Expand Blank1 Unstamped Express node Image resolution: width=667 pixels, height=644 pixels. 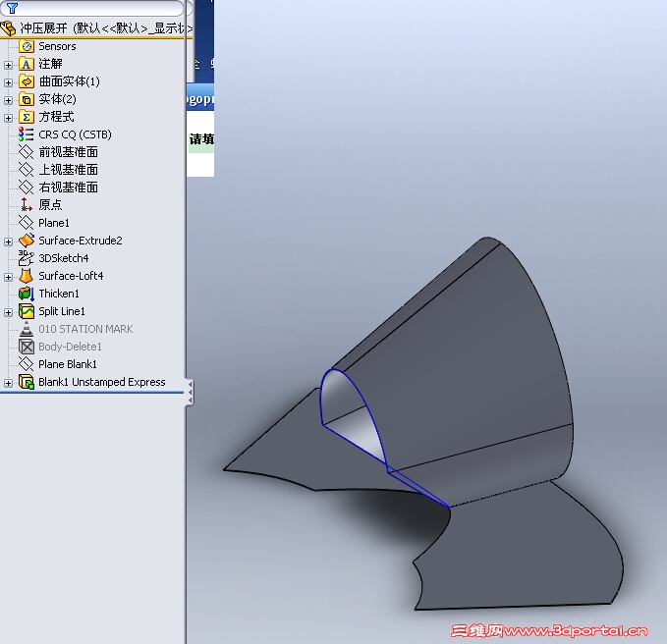[8, 383]
